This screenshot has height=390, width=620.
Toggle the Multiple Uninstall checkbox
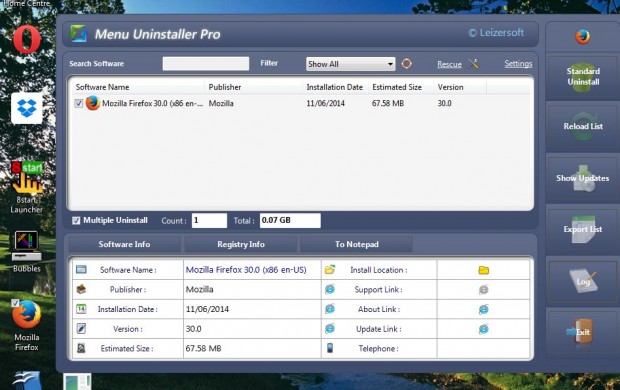tap(76, 220)
